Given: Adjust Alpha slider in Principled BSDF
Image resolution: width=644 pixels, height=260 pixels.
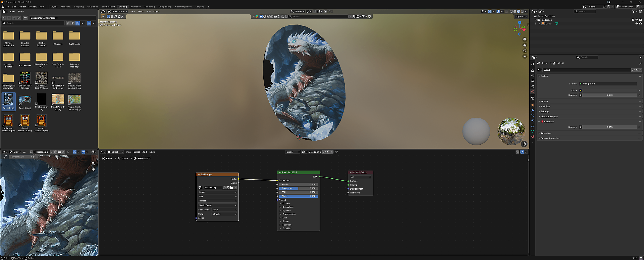Looking at the screenshot, I should click(298, 196).
